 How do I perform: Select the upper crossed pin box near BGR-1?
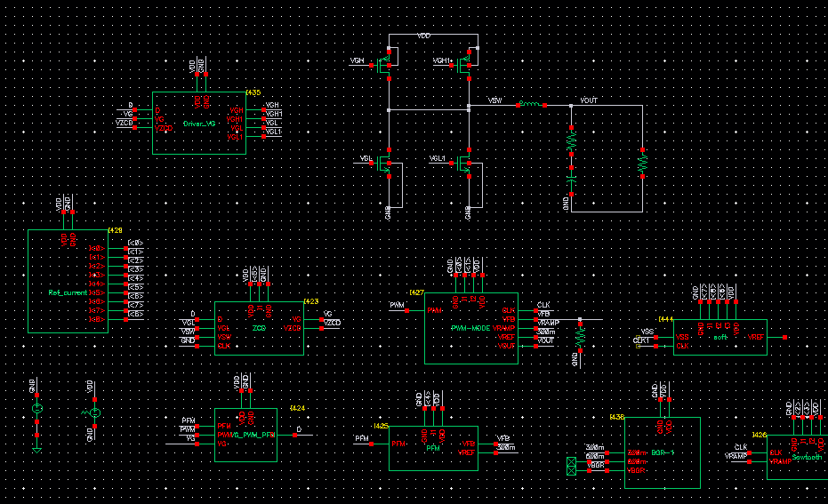tap(571, 461)
